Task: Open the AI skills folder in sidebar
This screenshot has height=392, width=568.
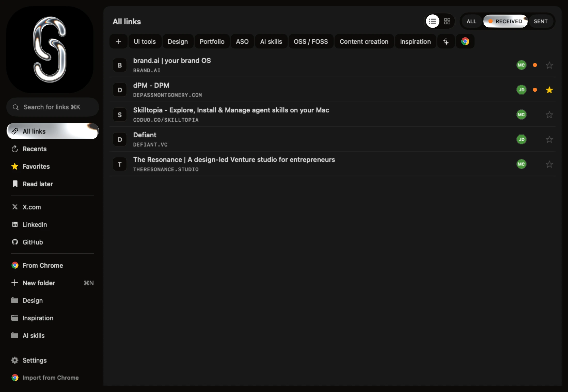Action: tap(53, 336)
